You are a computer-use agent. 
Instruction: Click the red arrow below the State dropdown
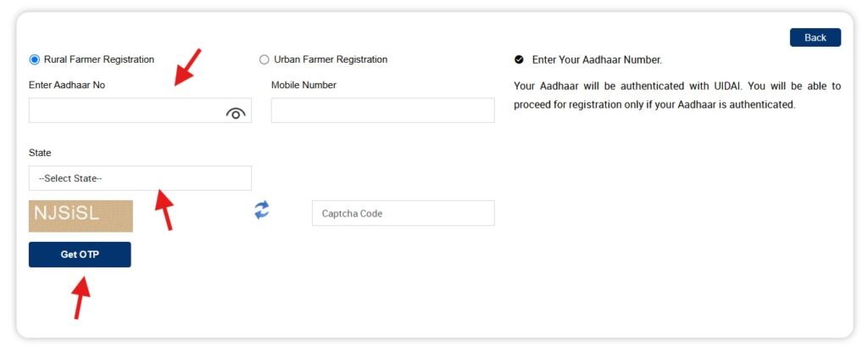point(164,209)
